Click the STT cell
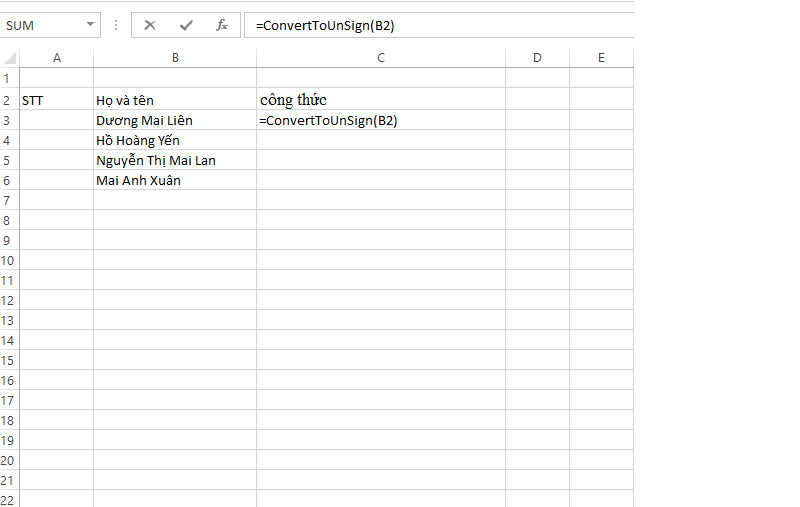Screen dimensions: 800x507 [57, 100]
